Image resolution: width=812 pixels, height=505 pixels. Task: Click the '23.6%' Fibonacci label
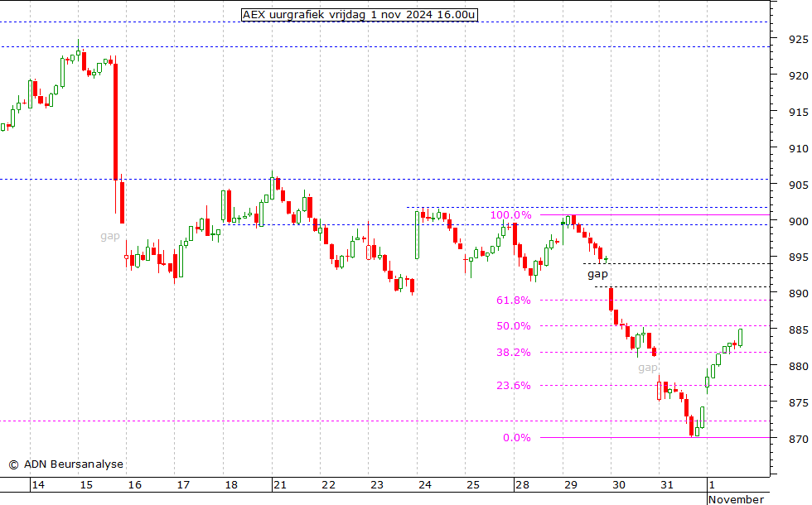point(513,386)
